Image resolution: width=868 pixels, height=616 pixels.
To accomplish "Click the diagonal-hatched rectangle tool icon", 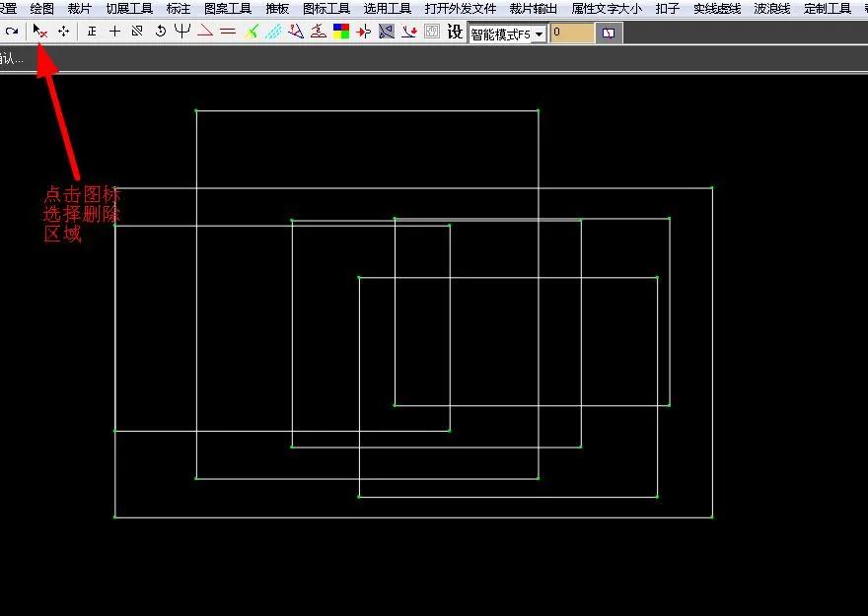I will [x=137, y=32].
